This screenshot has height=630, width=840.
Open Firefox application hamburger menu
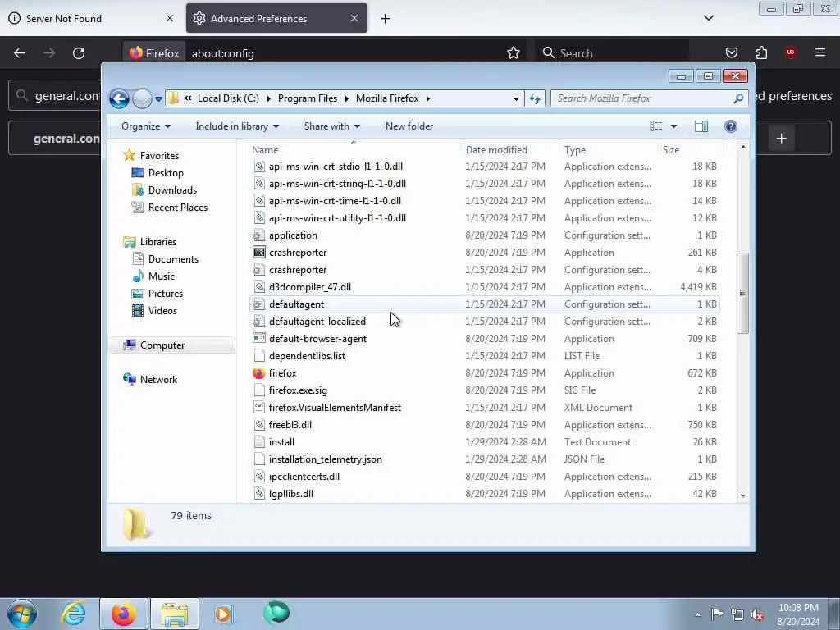click(x=820, y=52)
